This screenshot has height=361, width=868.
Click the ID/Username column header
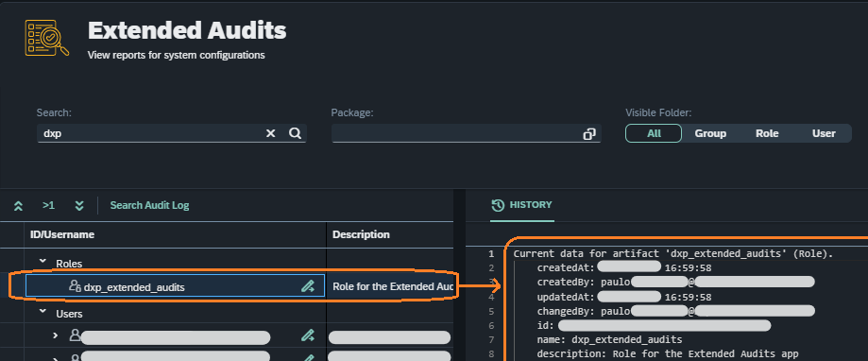tap(176, 234)
